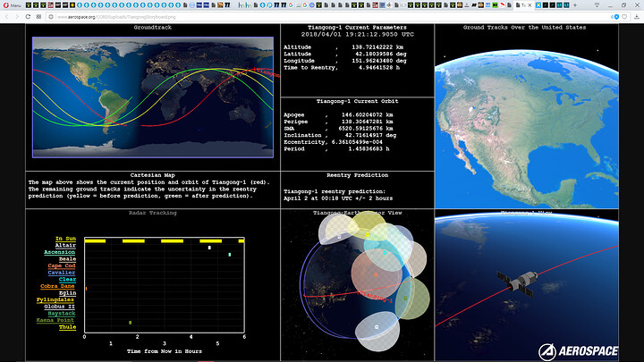The width and height of the screenshot is (644, 362).
Task: Click the green Kaena Point tracking marker
Action: [131, 323]
